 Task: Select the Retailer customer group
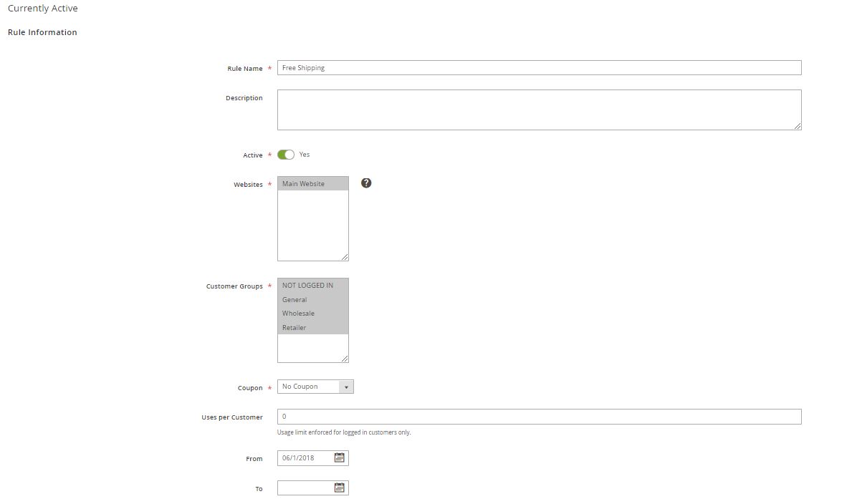click(x=295, y=327)
